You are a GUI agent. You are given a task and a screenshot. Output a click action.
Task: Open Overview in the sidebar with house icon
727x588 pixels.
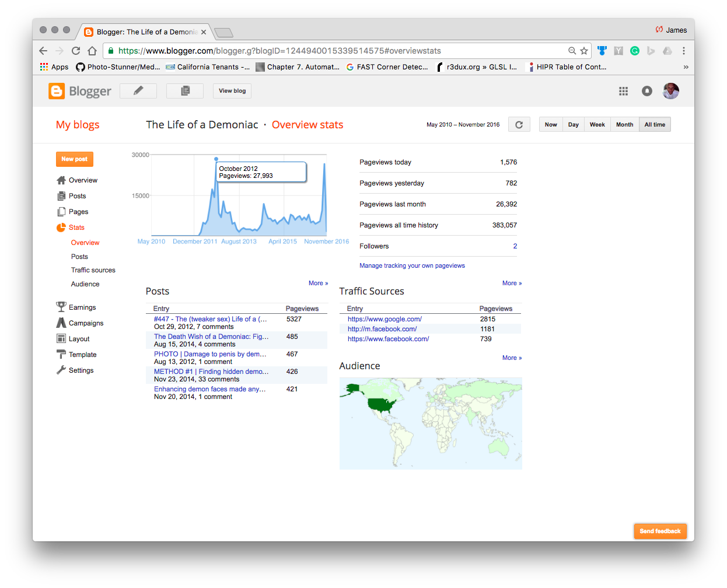(77, 180)
